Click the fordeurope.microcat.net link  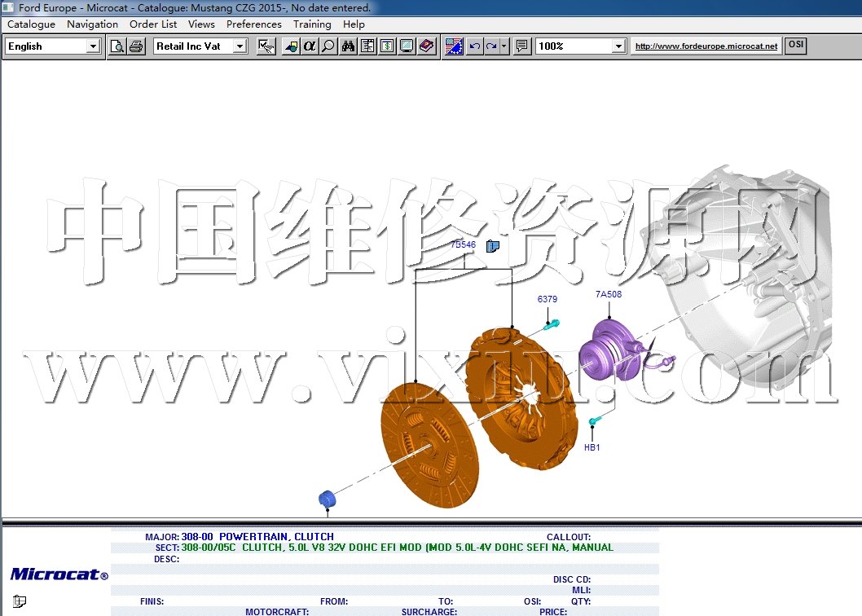[x=706, y=46]
